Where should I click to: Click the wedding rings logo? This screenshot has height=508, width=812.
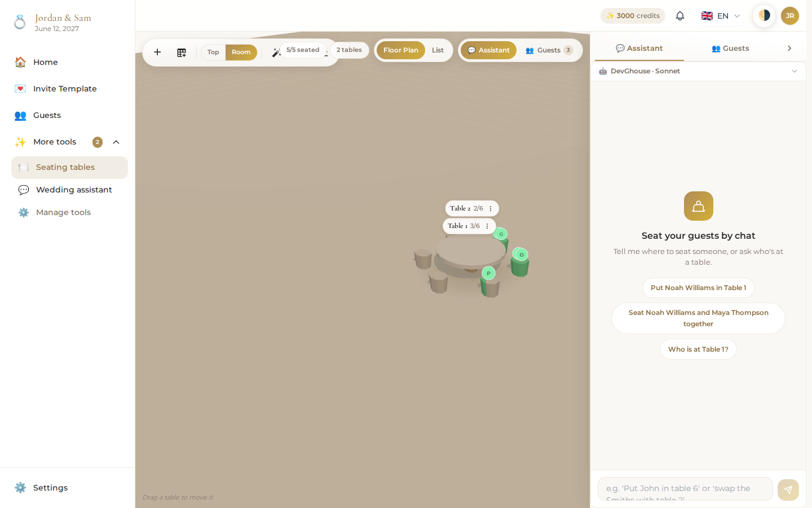pos(20,22)
